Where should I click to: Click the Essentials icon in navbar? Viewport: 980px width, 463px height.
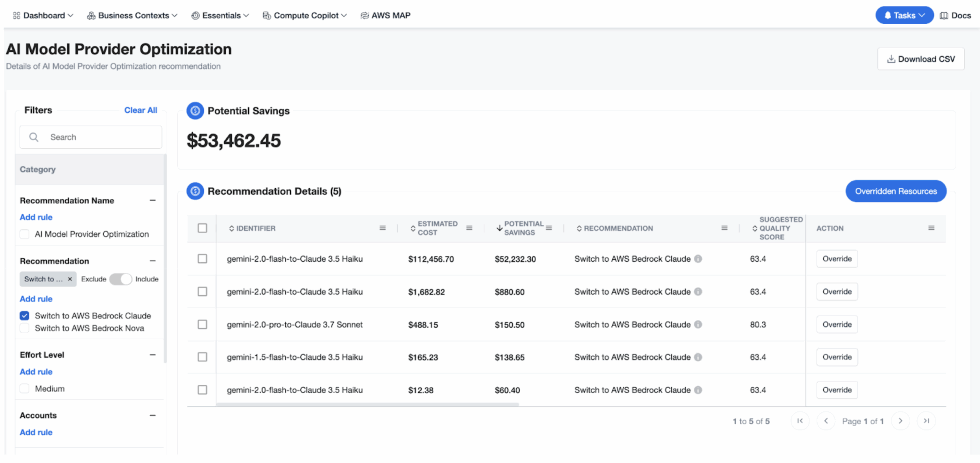tap(195, 15)
